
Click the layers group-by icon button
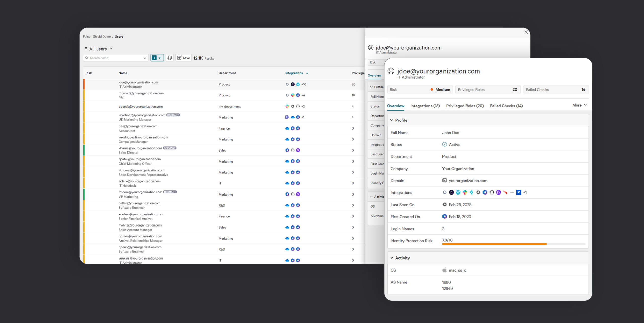click(170, 58)
